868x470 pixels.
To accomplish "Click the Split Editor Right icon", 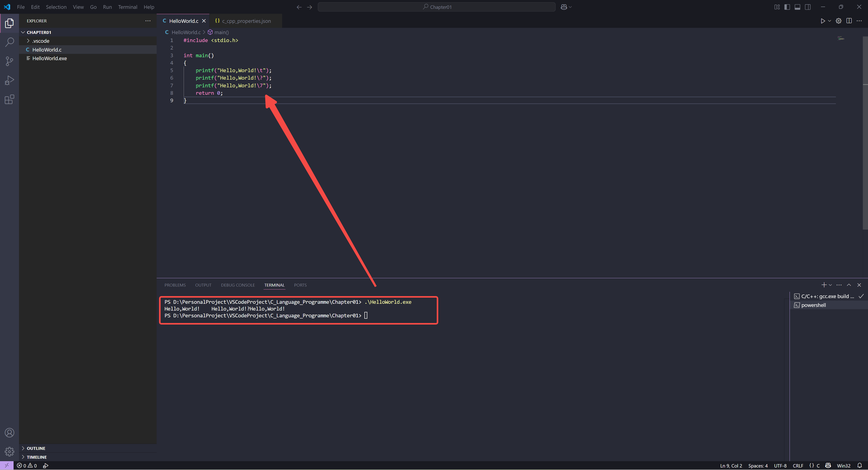I will [x=849, y=21].
